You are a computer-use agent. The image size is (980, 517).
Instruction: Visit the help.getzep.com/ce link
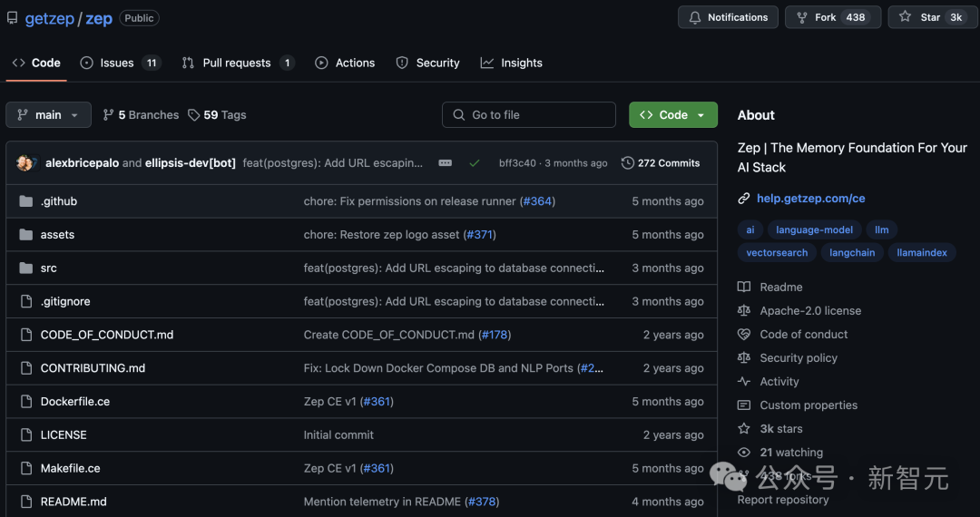click(x=810, y=199)
